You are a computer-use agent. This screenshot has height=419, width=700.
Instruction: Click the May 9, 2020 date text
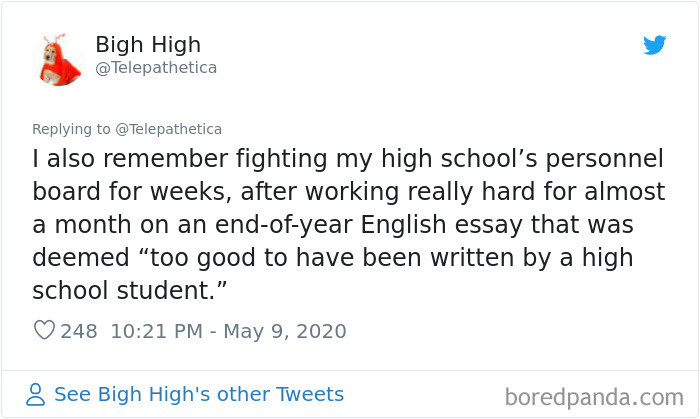[286, 331]
